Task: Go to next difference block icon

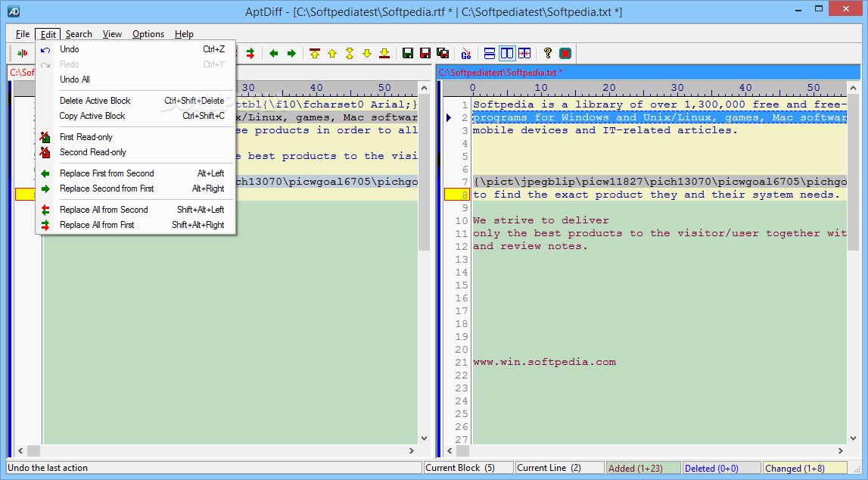Action: click(367, 53)
